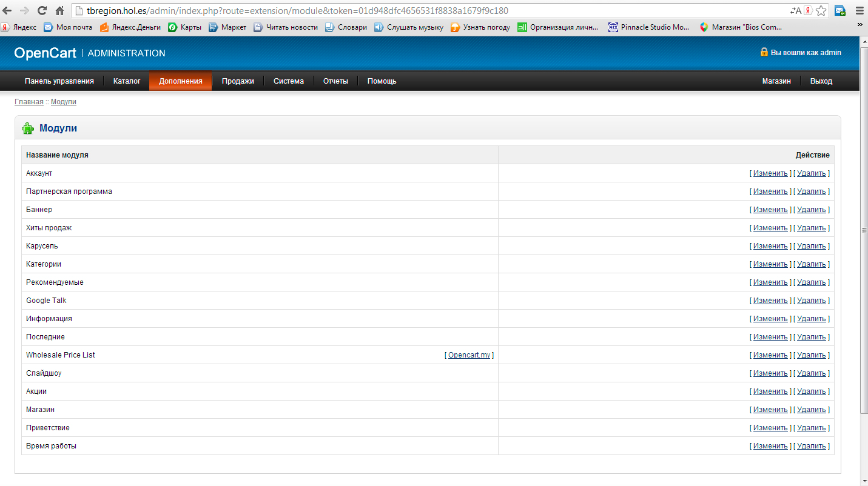Open the Магазин "Bios Com..." bookmark

[x=741, y=27]
